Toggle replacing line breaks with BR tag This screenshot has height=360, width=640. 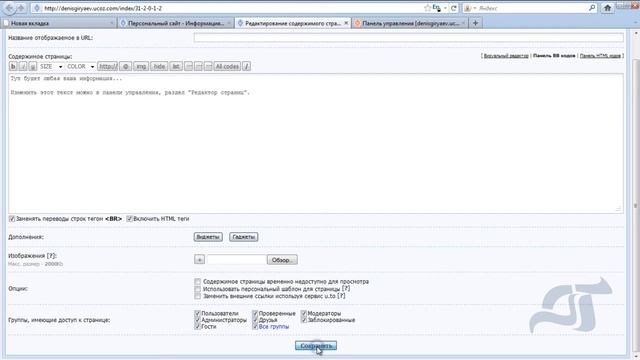[x=12, y=219]
